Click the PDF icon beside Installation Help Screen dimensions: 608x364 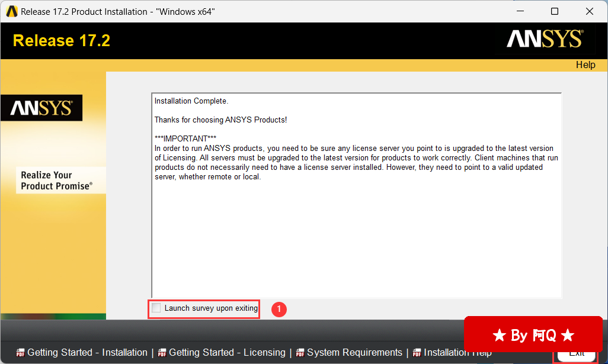coord(417,353)
